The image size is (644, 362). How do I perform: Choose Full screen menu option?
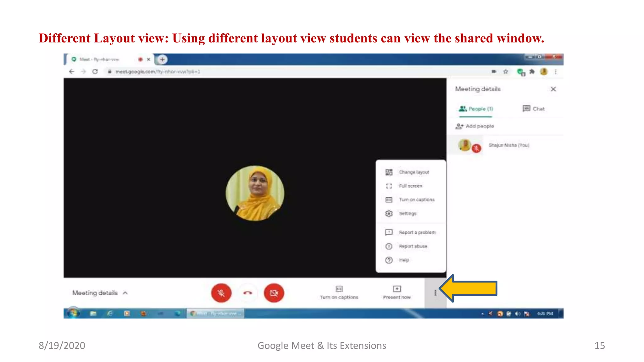coord(411,186)
